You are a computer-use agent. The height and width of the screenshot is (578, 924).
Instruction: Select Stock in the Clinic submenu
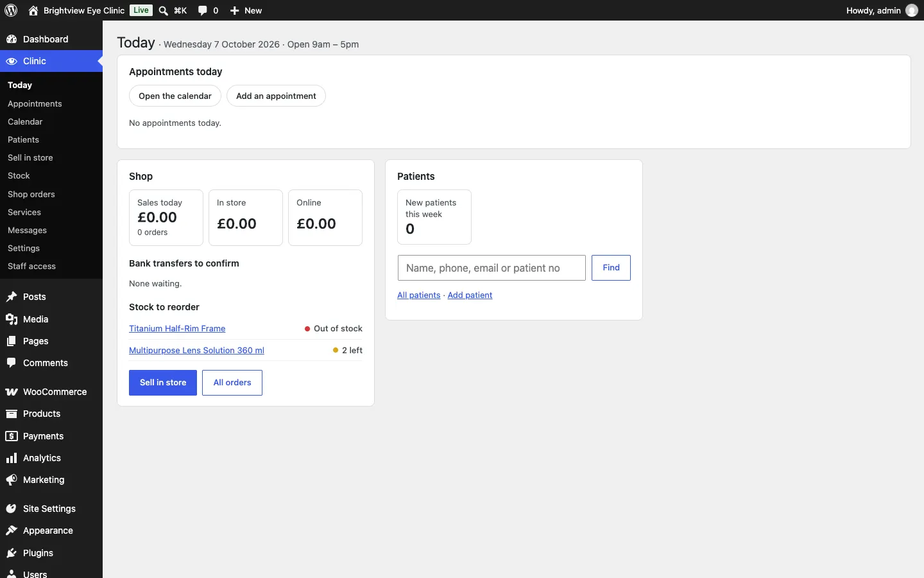pos(19,175)
